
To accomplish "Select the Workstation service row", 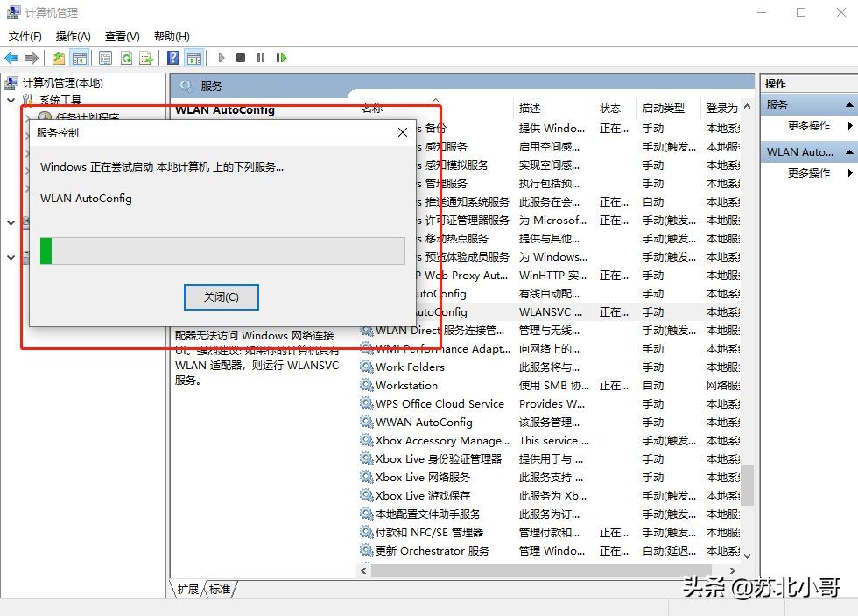I will coord(550,385).
